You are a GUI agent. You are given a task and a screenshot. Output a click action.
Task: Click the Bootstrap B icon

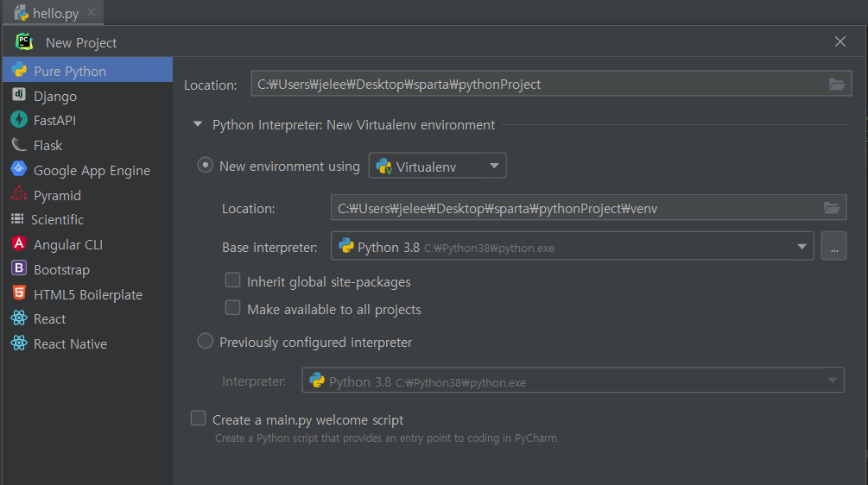(x=19, y=268)
